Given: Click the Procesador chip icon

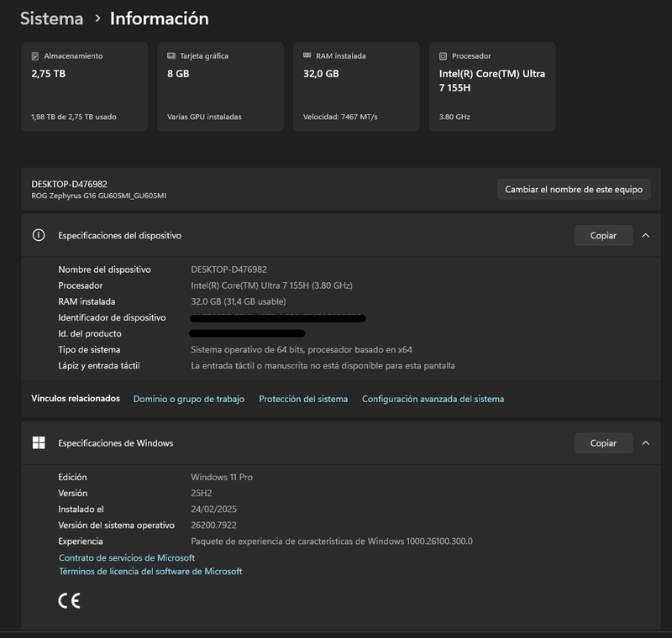Looking at the screenshot, I should point(444,56).
